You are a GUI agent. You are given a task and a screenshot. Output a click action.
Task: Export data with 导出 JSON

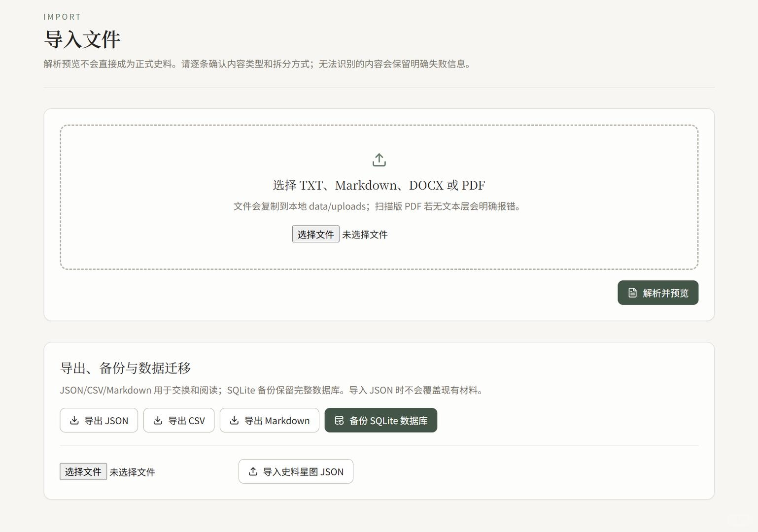point(99,420)
